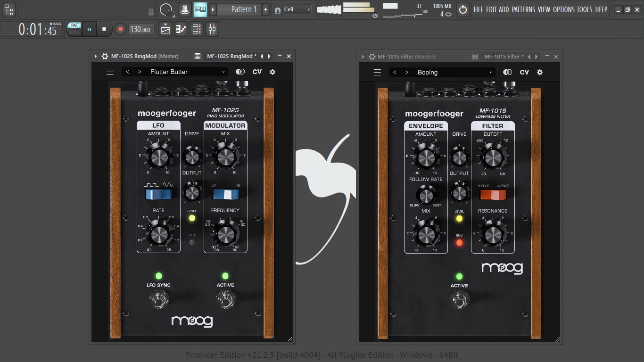Switch playback to SONG mode
Viewport: 644px width, 362px height.
(74, 33)
